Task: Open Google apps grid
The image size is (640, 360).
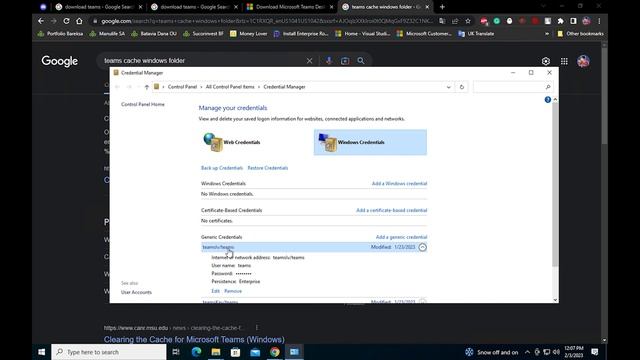Action: tap(564, 61)
